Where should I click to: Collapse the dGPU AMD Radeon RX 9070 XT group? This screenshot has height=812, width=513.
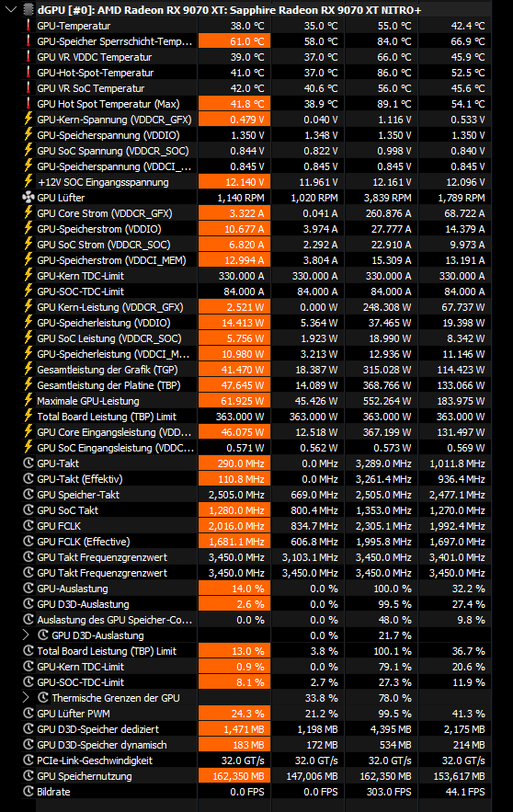10,9
